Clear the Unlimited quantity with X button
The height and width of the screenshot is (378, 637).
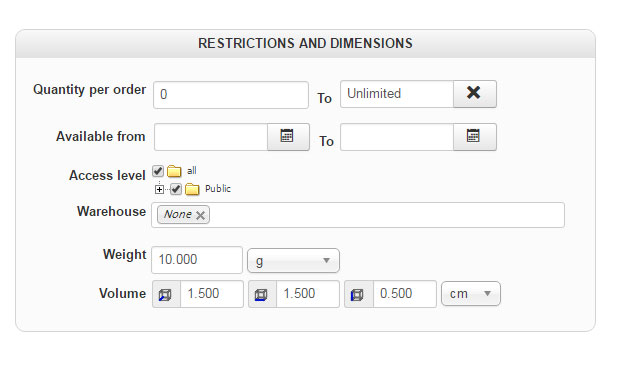[x=474, y=94]
